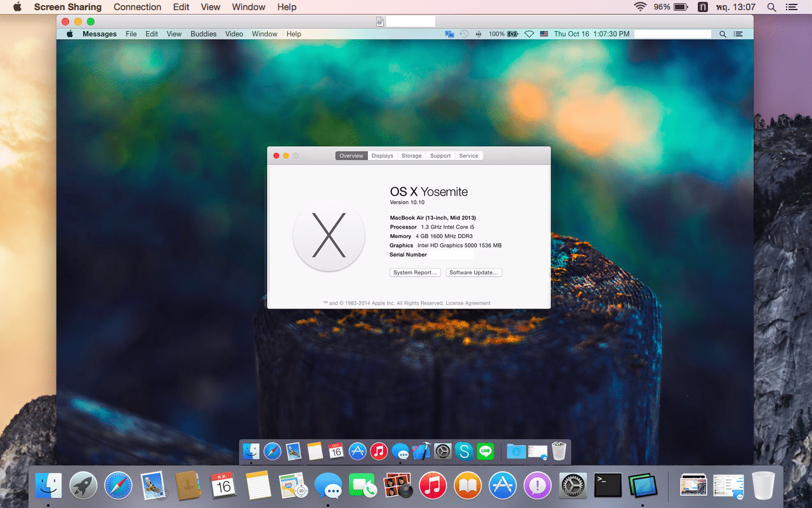Launch iTunes from the remote dock
The width and height of the screenshot is (812, 508).
click(379, 451)
